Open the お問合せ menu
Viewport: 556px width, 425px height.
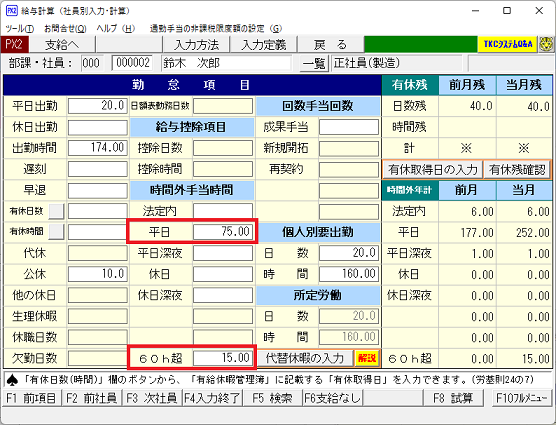point(65,28)
